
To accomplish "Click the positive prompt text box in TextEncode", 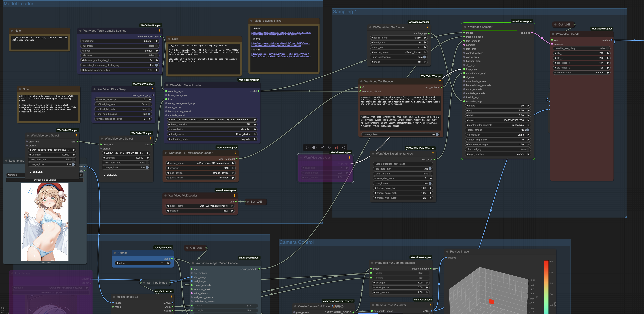I will 400,103.
